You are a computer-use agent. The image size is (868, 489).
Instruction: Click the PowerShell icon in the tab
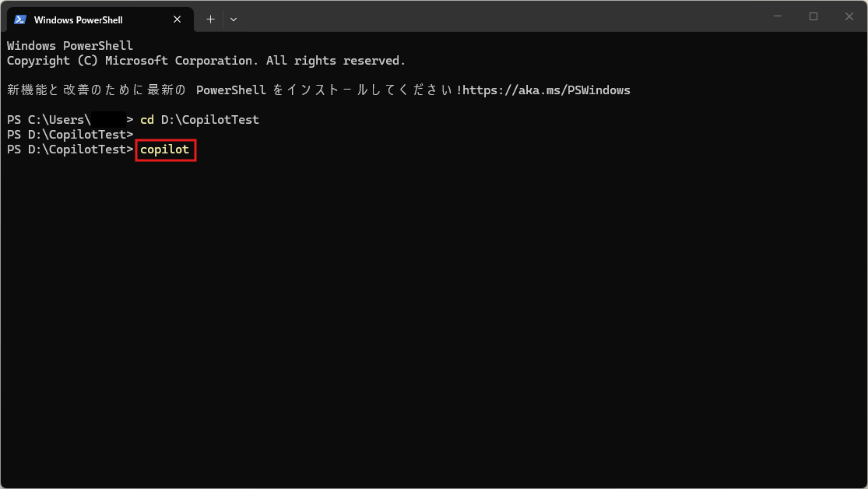click(20, 19)
